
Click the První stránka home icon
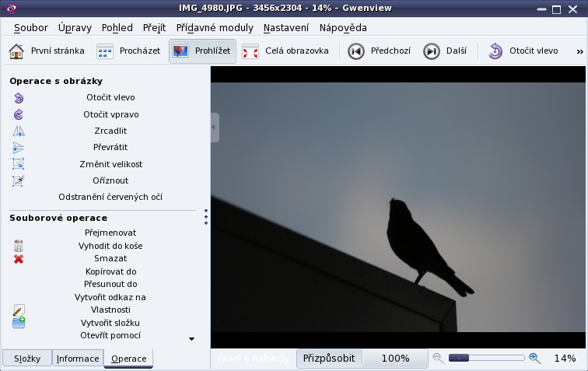[16, 51]
